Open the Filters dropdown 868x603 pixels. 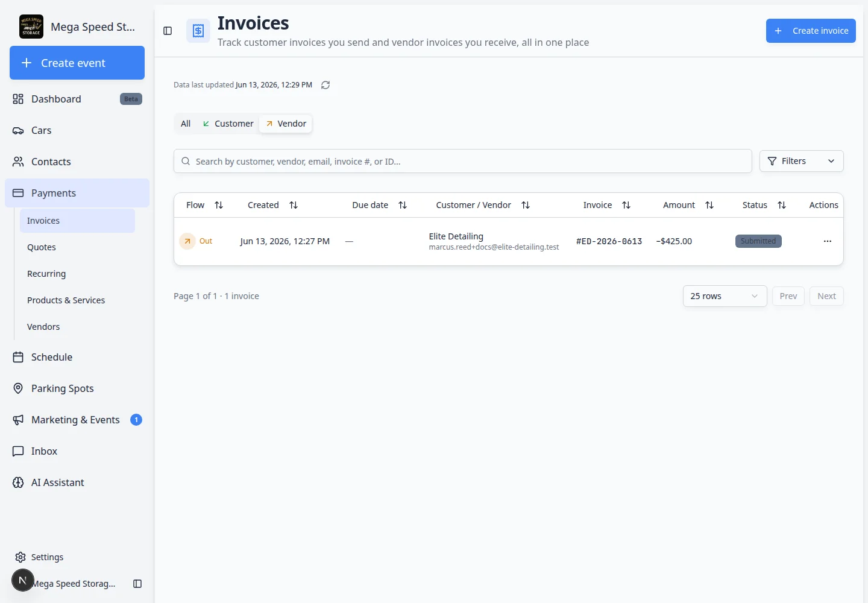click(x=801, y=161)
